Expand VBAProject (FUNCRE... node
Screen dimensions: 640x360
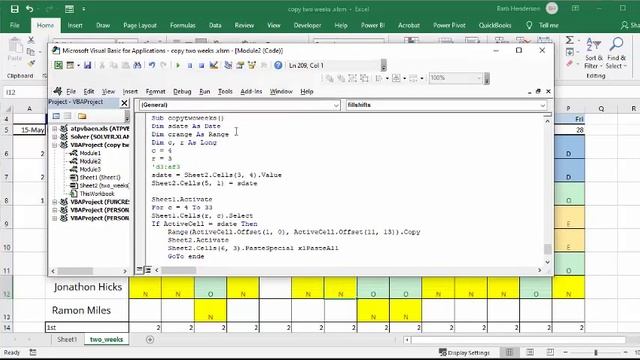point(55,202)
